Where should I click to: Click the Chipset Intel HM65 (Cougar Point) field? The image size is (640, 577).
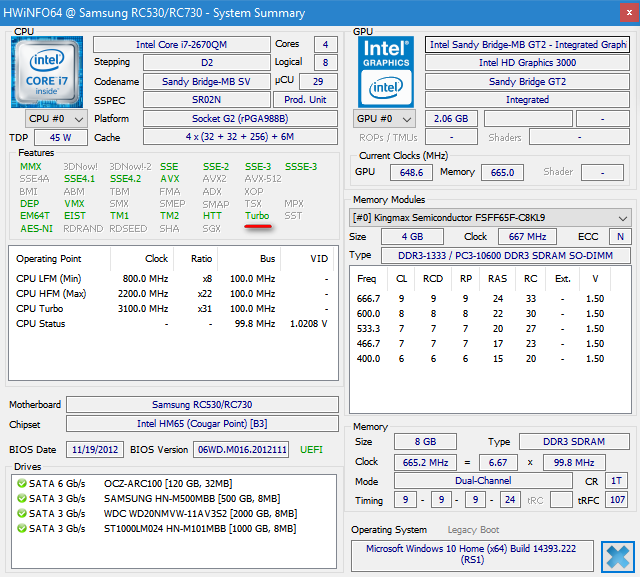pyautogui.click(x=202, y=424)
